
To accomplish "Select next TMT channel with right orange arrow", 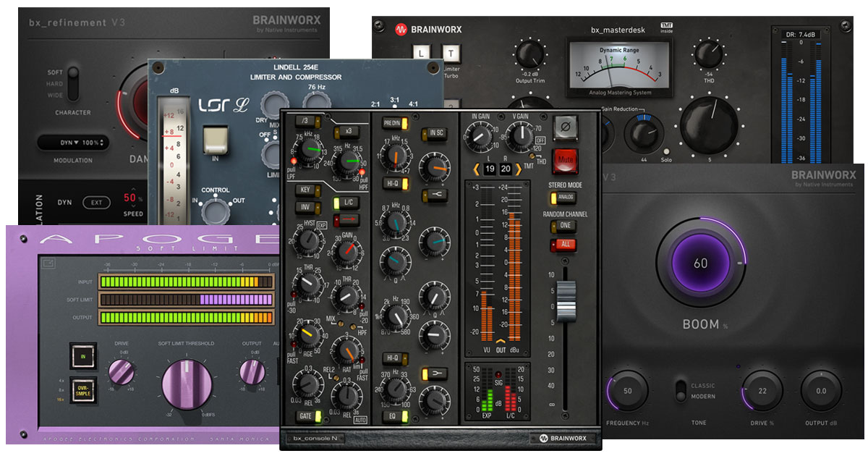I will [x=518, y=169].
